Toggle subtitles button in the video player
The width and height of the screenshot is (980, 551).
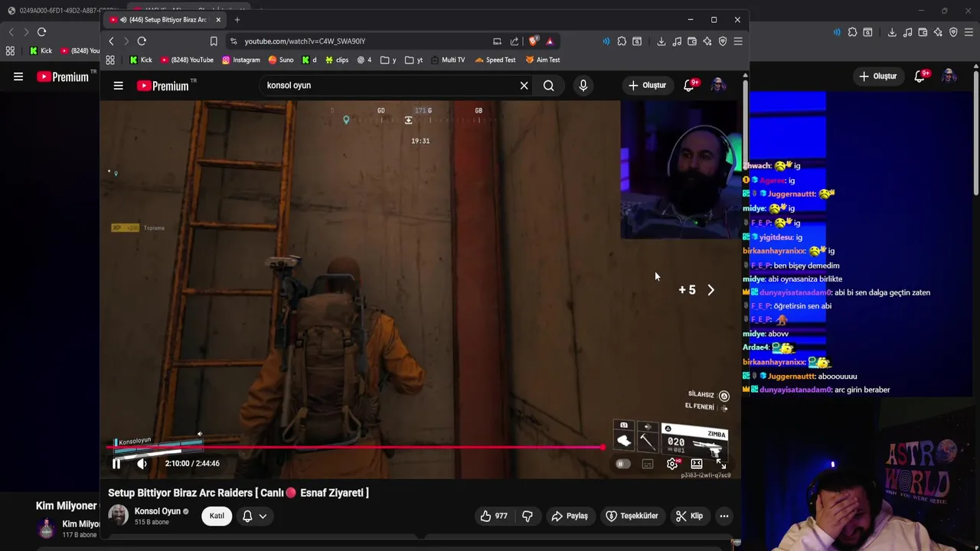click(648, 464)
